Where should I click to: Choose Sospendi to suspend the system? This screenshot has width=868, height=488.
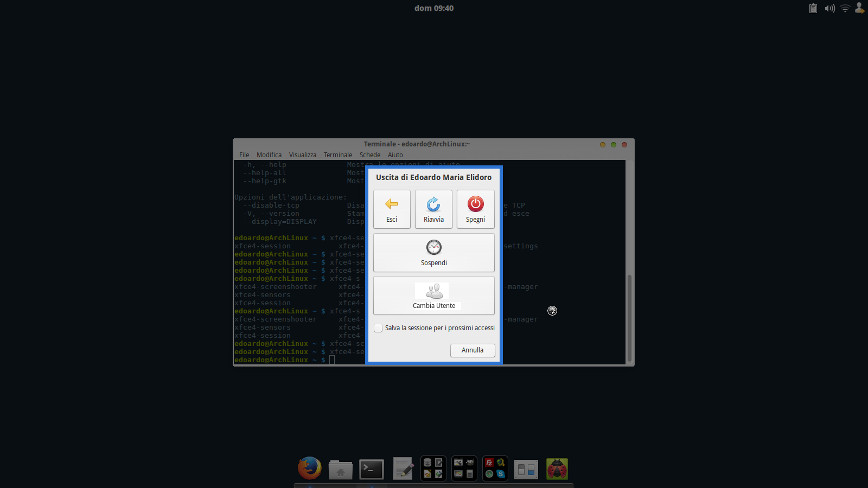coord(433,253)
